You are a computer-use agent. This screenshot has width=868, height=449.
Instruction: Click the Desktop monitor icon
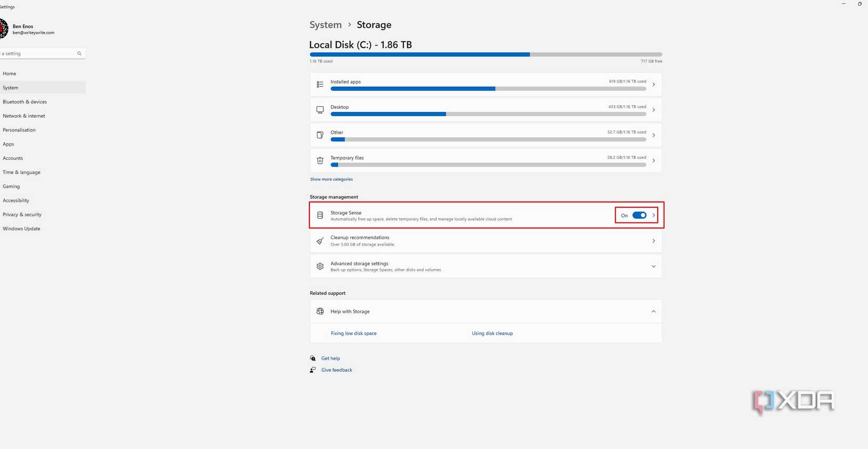tap(320, 110)
